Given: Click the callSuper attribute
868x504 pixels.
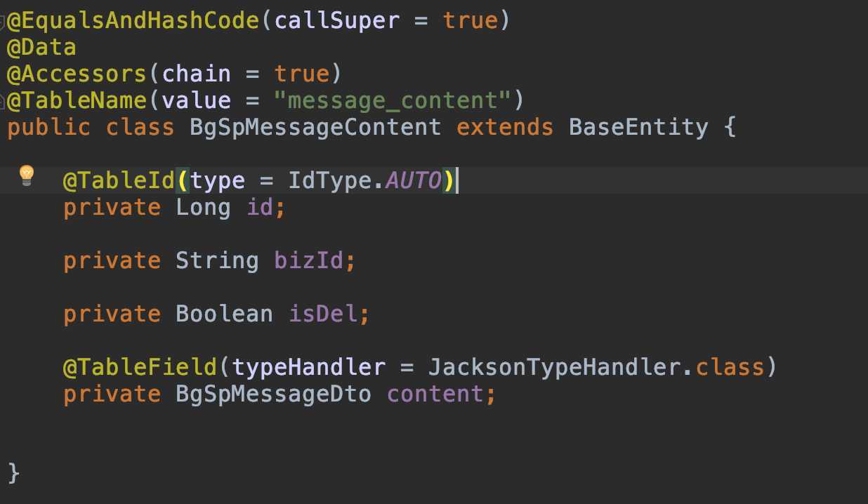Looking at the screenshot, I should (336, 21).
